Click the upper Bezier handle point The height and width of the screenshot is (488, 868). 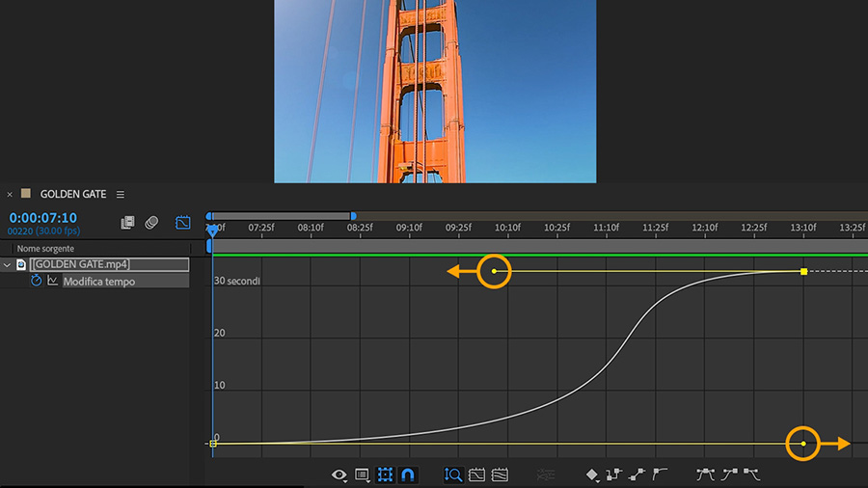[x=495, y=271]
